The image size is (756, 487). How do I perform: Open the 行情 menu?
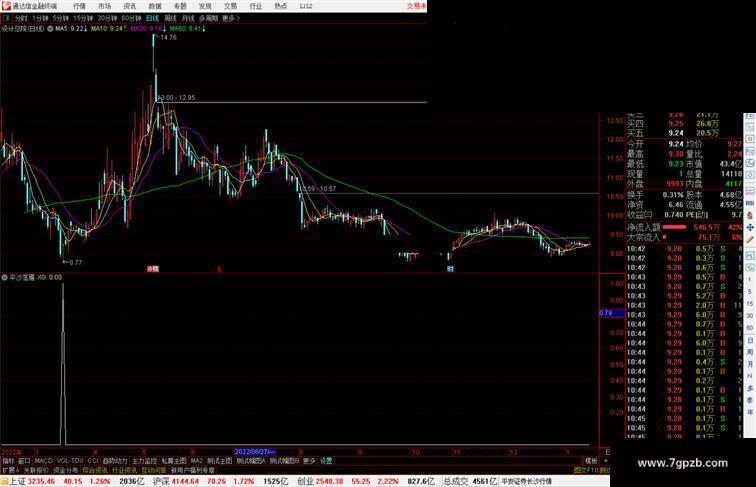(79, 6)
